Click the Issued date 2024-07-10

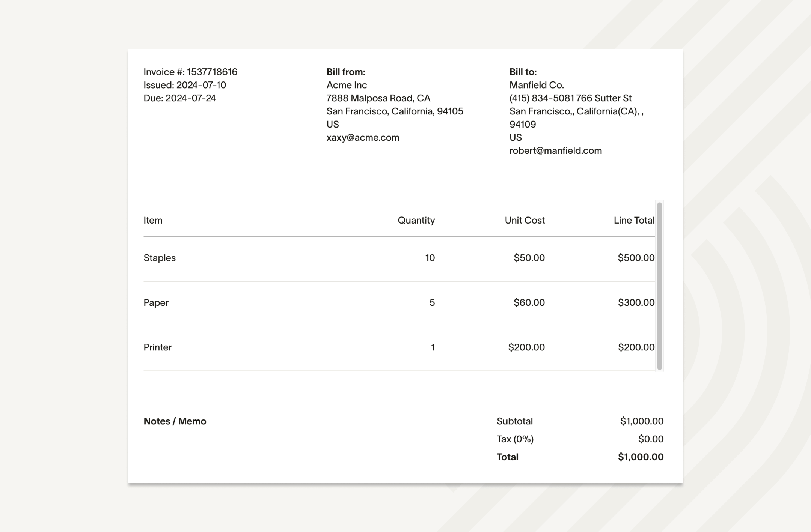201,85
